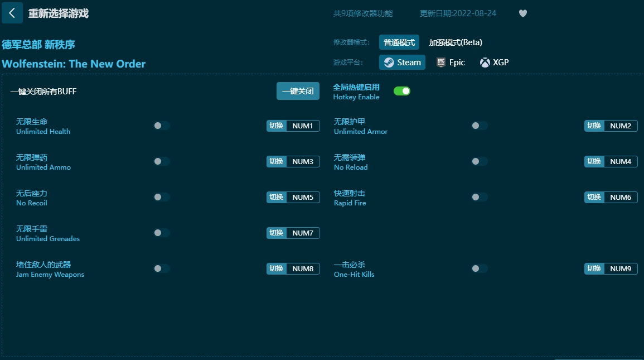Click NUM3 hotkey field
644x360 pixels.
303,161
